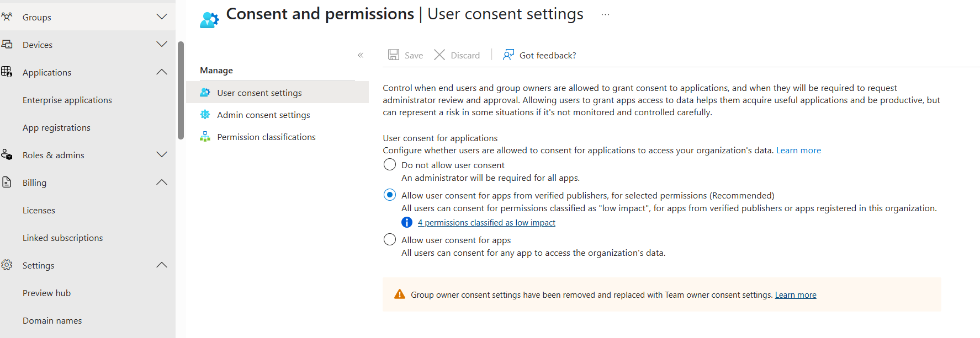Expand the Groups section chevron
980x338 pixels.
pos(162,17)
